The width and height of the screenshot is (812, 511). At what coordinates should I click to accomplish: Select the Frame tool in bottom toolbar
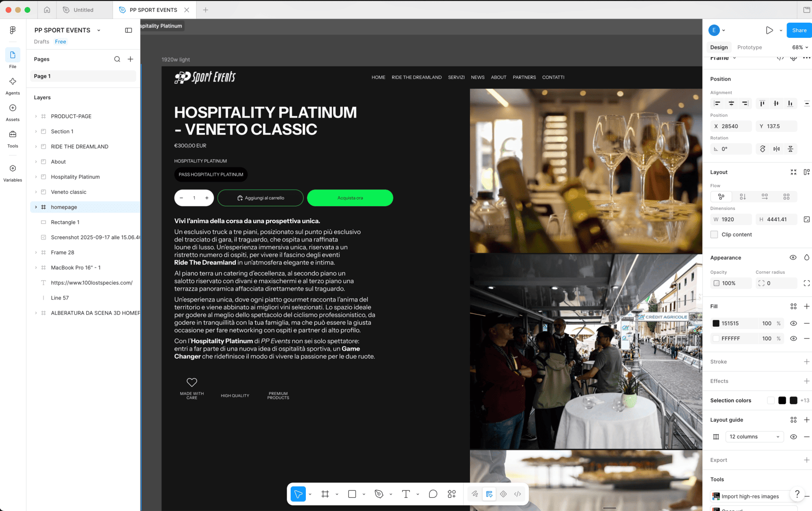click(325, 494)
